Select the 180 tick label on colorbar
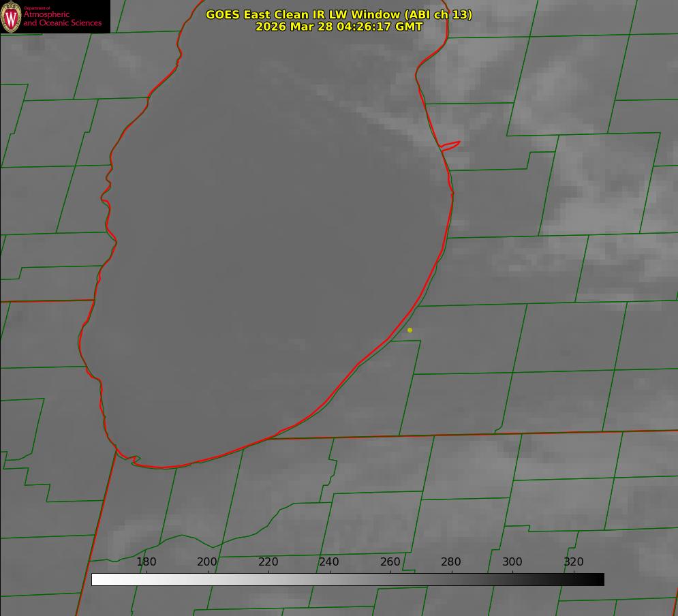The width and height of the screenshot is (678, 616). click(x=147, y=562)
